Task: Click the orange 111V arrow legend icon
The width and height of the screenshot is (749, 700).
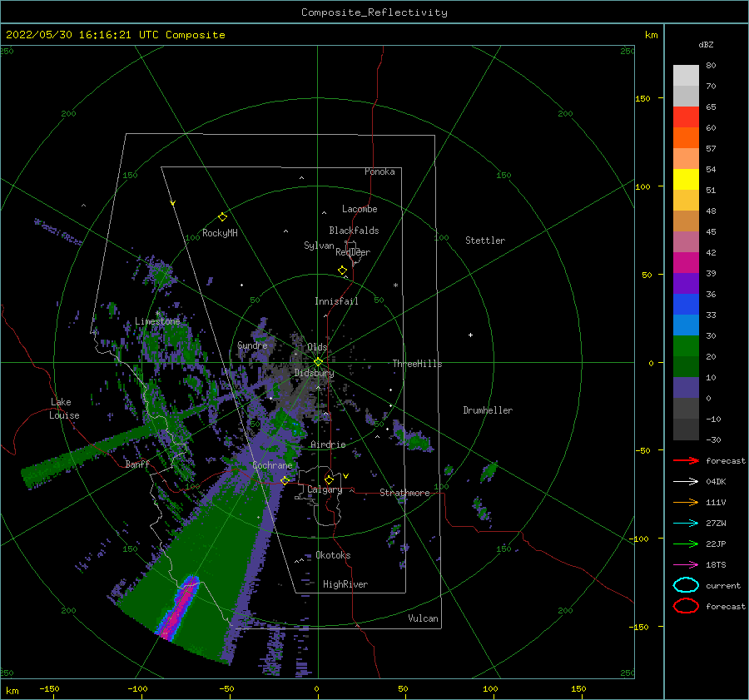Action: (686, 502)
